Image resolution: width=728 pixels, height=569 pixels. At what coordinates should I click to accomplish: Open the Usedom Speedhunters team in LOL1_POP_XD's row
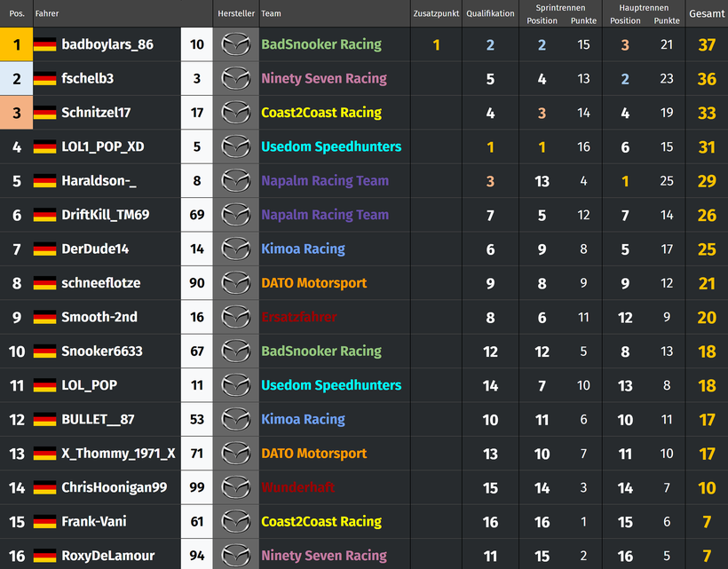331,146
